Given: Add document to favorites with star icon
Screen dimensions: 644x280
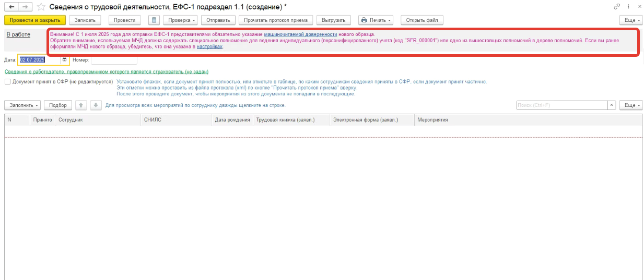Looking at the screenshot, I should 41,6.
